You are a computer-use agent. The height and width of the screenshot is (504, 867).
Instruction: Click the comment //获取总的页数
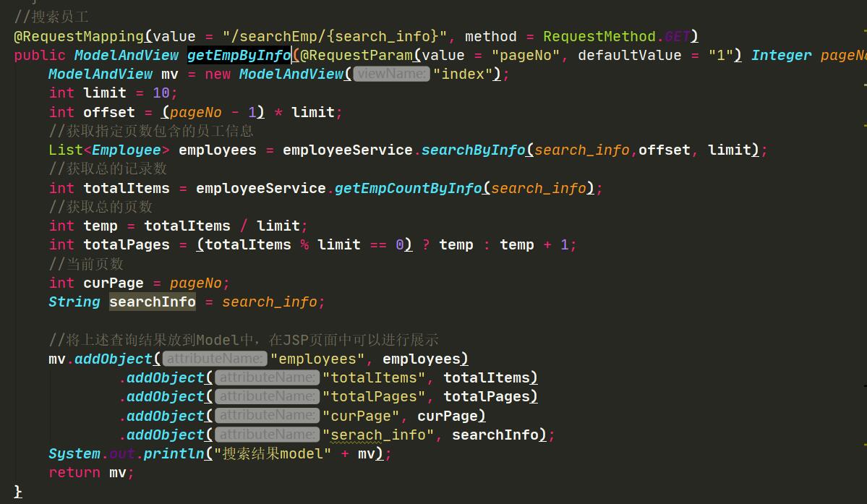[101, 207]
